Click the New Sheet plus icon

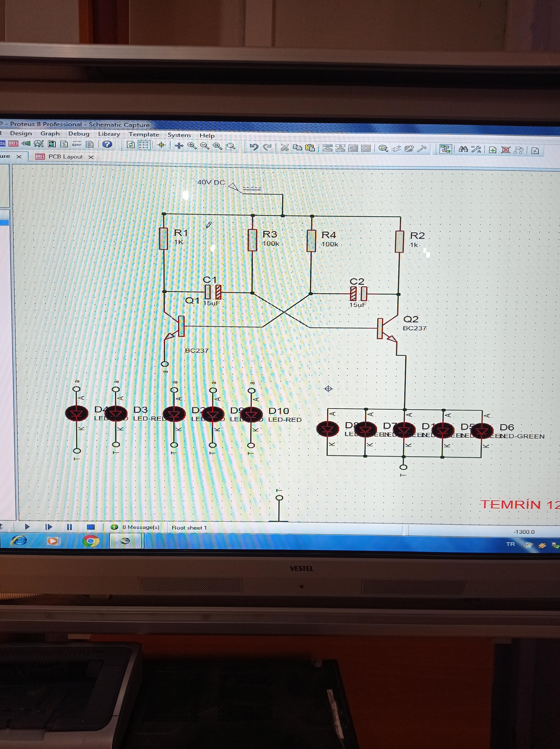point(493,150)
